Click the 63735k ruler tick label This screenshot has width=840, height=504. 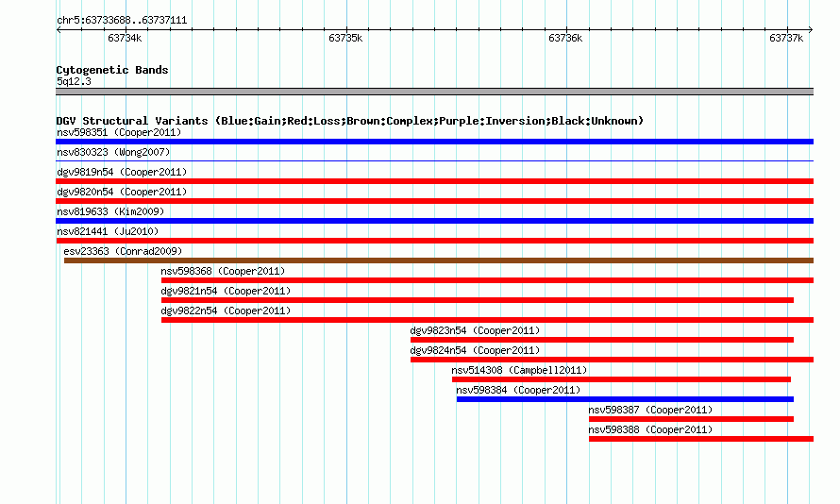click(345, 38)
